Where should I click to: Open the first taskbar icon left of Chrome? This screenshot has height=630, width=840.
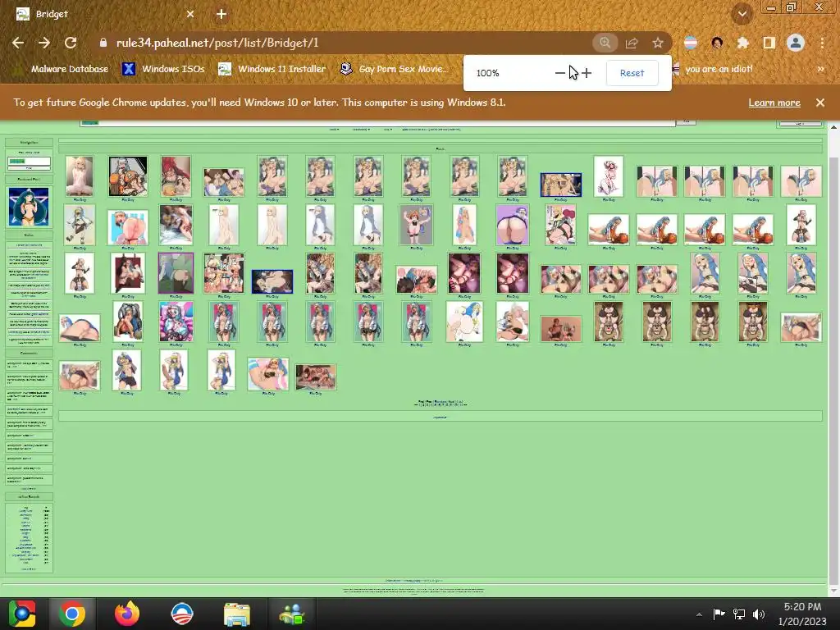click(x=22, y=614)
